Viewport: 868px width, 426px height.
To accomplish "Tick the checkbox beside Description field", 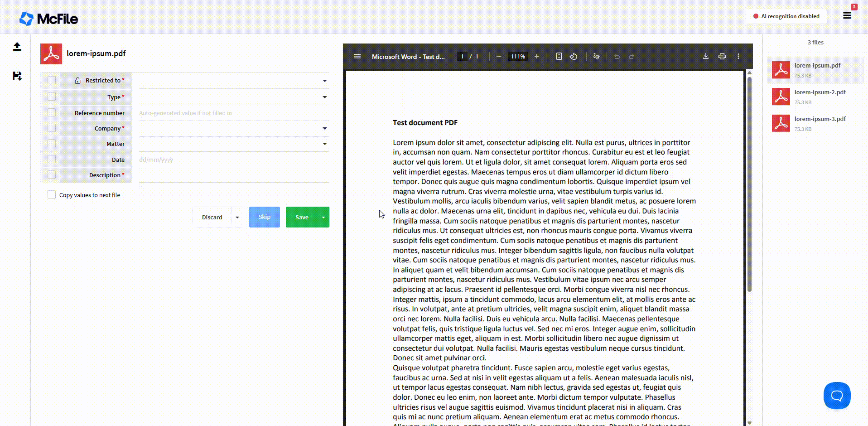I will 52,175.
